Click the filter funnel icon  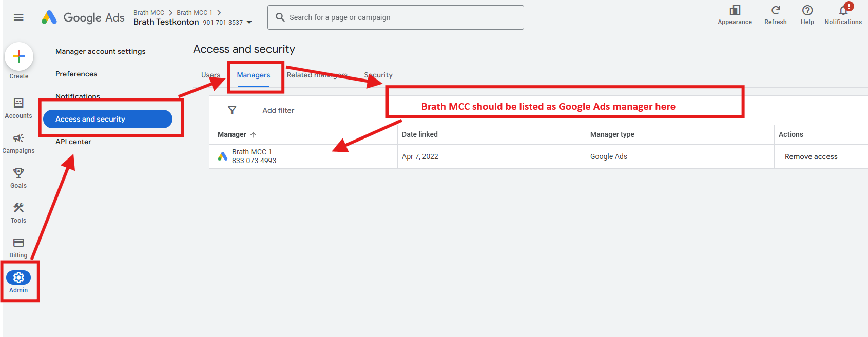(x=232, y=110)
